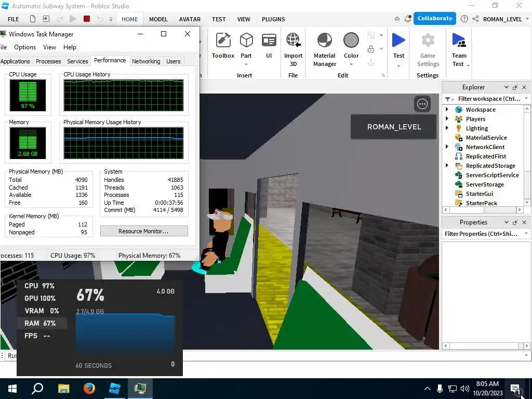
Task: Click the New file icon
Action: pos(33,19)
